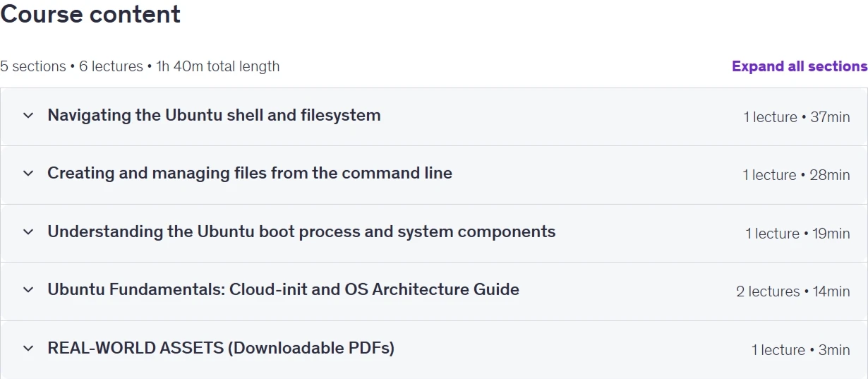Expand chevron beside REAL-WORLD ASSETS section
868x379 pixels.
28,348
